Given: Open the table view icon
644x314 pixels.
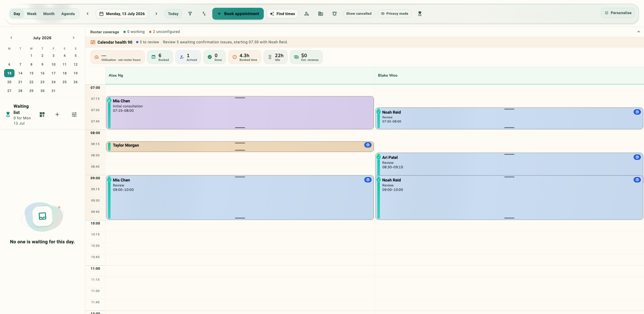Looking at the screenshot, I should pos(320,14).
